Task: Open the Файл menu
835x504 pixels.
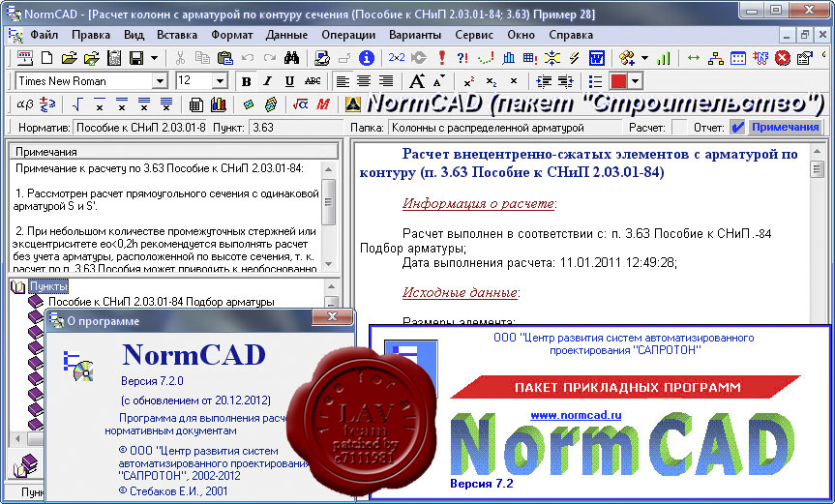Action: [x=45, y=35]
